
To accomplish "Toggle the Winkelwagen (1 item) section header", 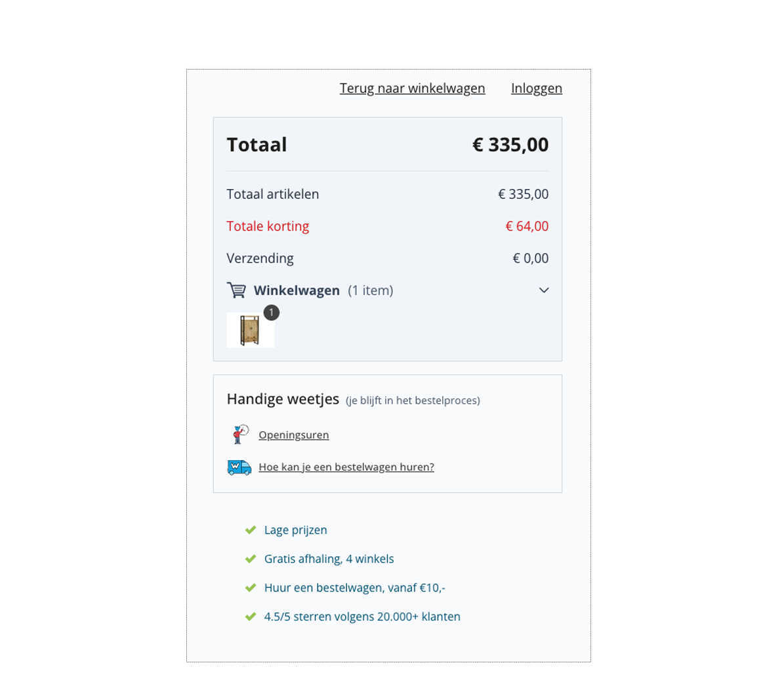I will (x=388, y=290).
